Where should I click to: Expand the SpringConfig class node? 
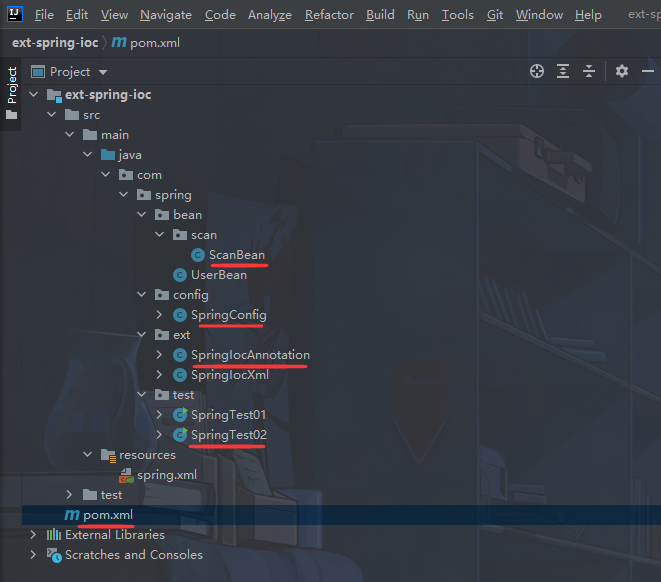(x=159, y=314)
